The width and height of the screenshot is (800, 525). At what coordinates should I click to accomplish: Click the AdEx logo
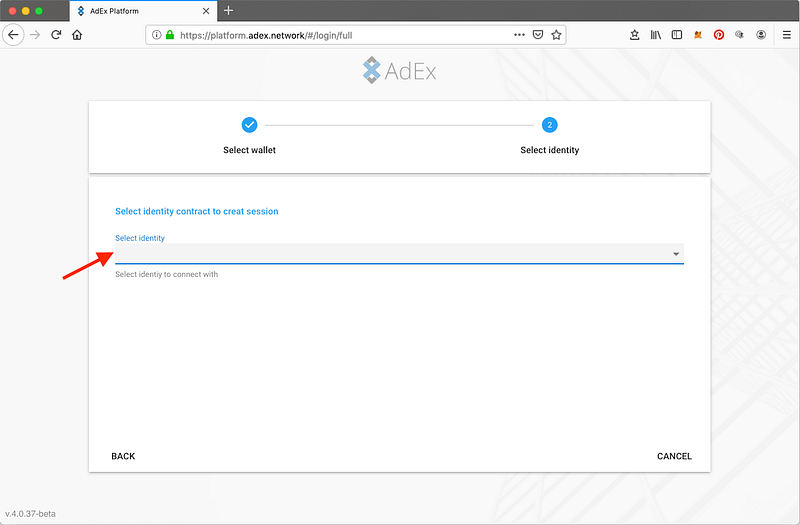399,70
